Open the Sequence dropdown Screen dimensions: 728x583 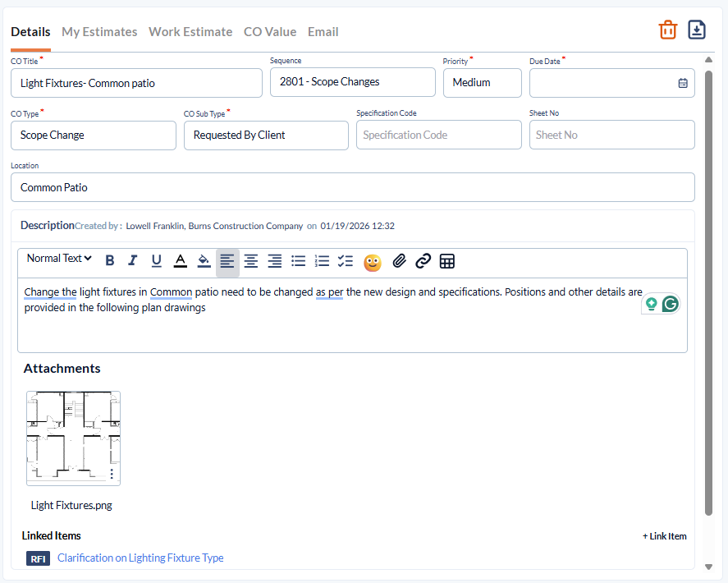click(x=353, y=82)
